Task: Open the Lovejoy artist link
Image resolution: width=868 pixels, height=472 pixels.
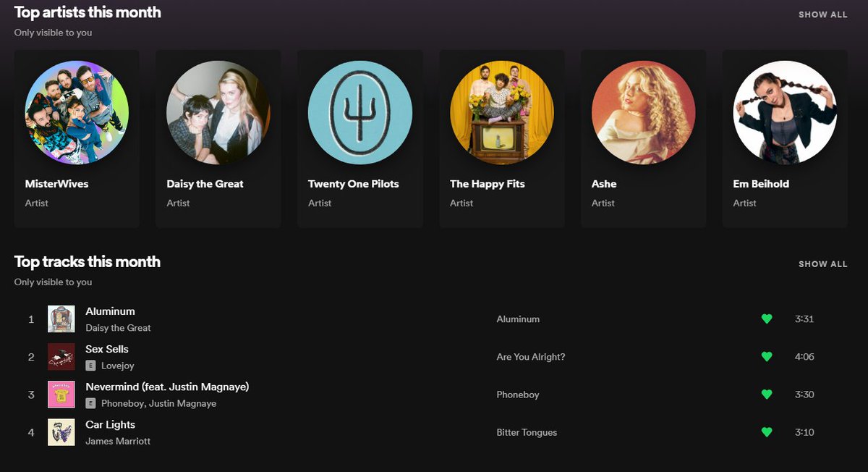Action: tap(117, 366)
